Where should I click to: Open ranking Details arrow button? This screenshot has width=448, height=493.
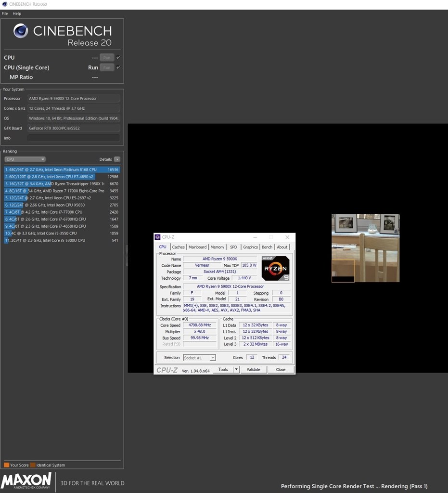pyautogui.click(x=117, y=159)
